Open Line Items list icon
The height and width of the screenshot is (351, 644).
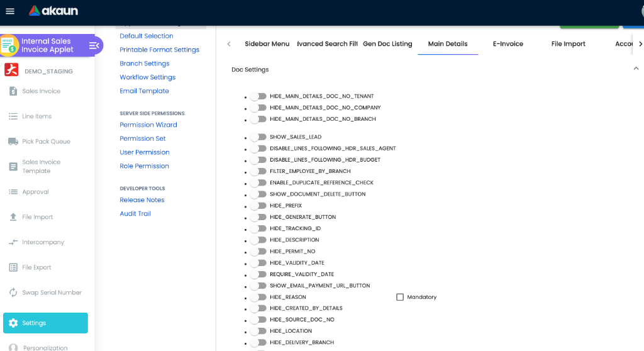pyautogui.click(x=13, y=116)
